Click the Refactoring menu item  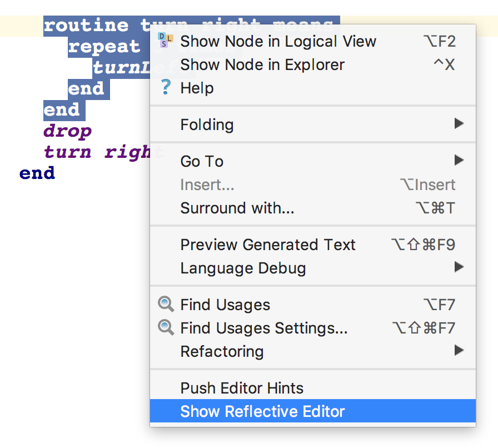point(222,351)
